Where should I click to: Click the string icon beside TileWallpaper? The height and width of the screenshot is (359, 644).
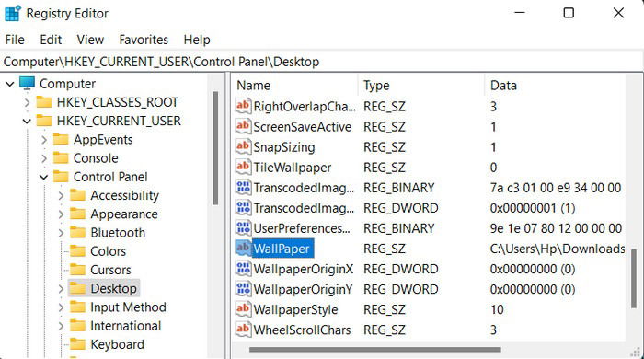243,167
